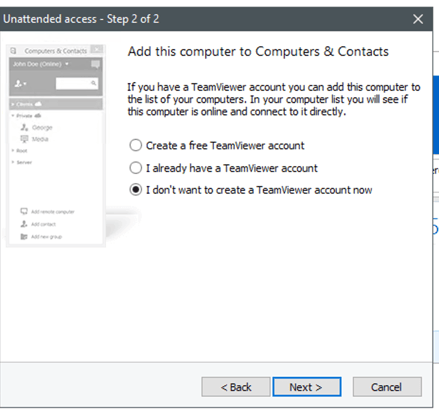Click the Add remote computer monitor icon
This screenshot has height=409, width=439.
pos(24,211)
